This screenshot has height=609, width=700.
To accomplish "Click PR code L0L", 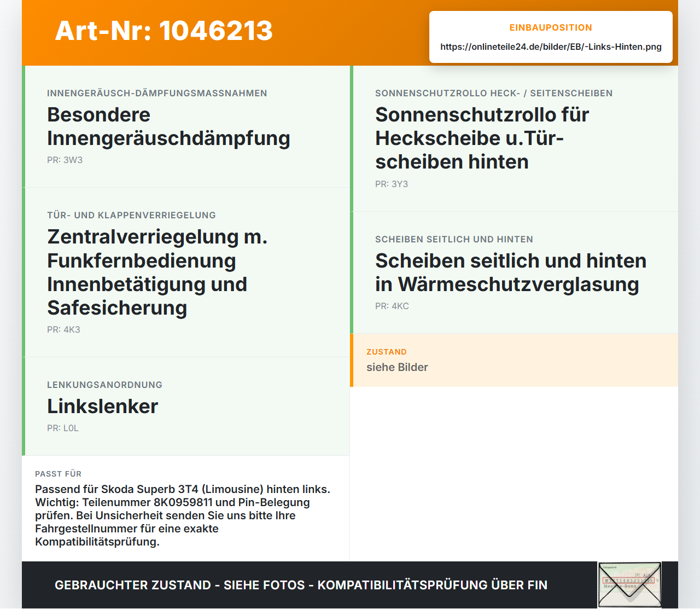I will coord(63,428).
